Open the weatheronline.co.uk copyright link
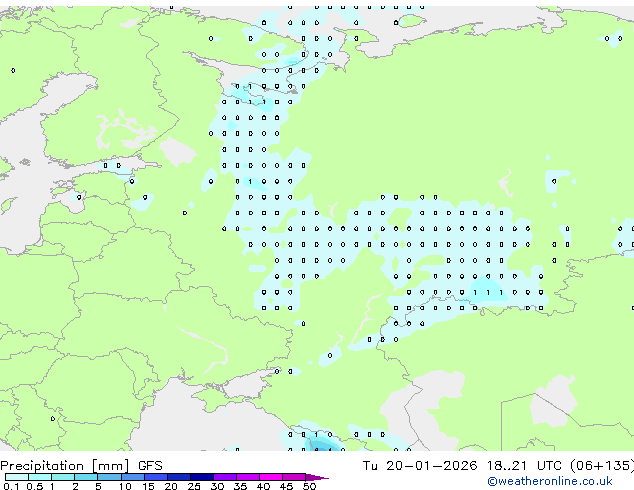 (549, 481)
